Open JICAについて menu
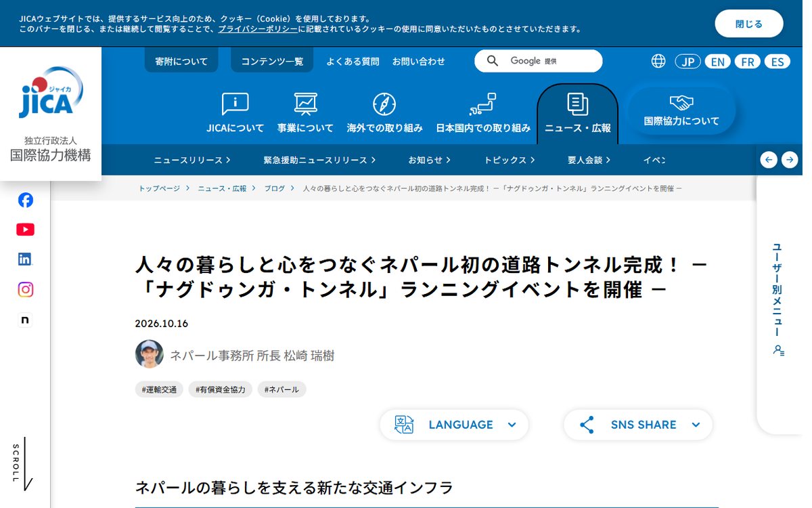The image size is (812, 508). 235,113
